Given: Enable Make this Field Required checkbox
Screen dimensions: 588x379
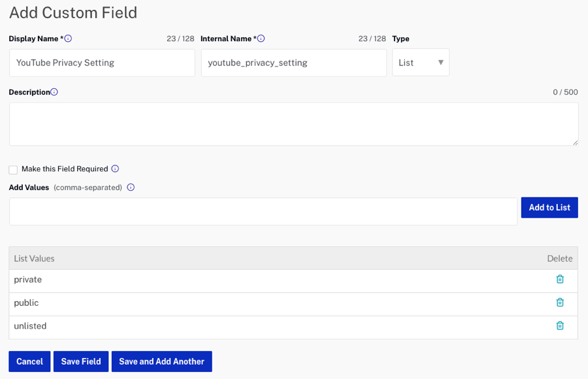Looking at the screenshot, I should (13, 170).
